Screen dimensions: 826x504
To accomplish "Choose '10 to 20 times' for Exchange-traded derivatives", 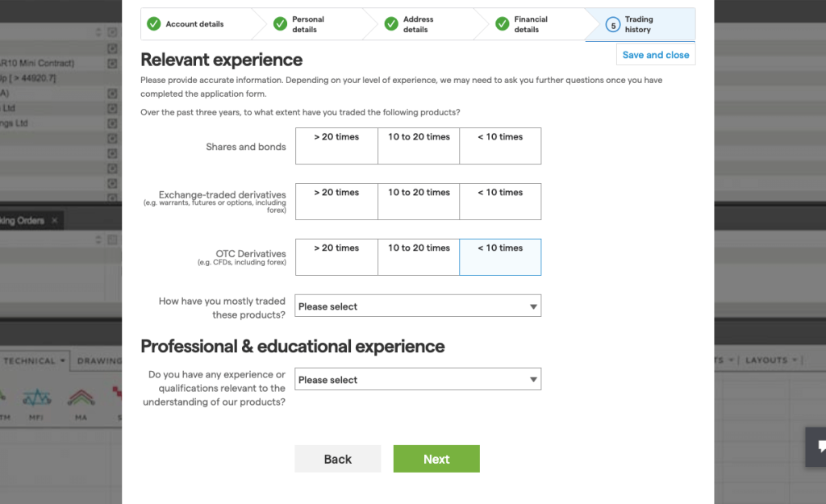I will click(x=419, y=202).
